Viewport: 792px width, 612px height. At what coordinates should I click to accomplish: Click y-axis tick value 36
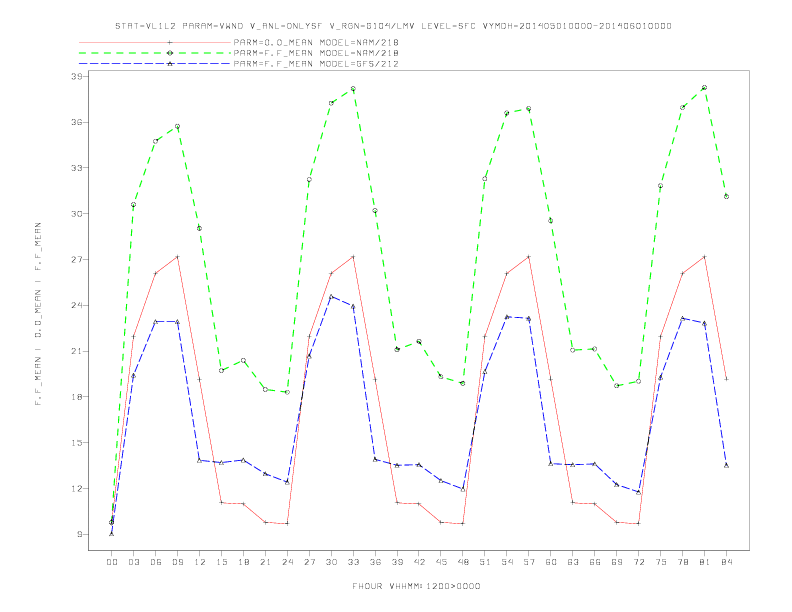76,122
